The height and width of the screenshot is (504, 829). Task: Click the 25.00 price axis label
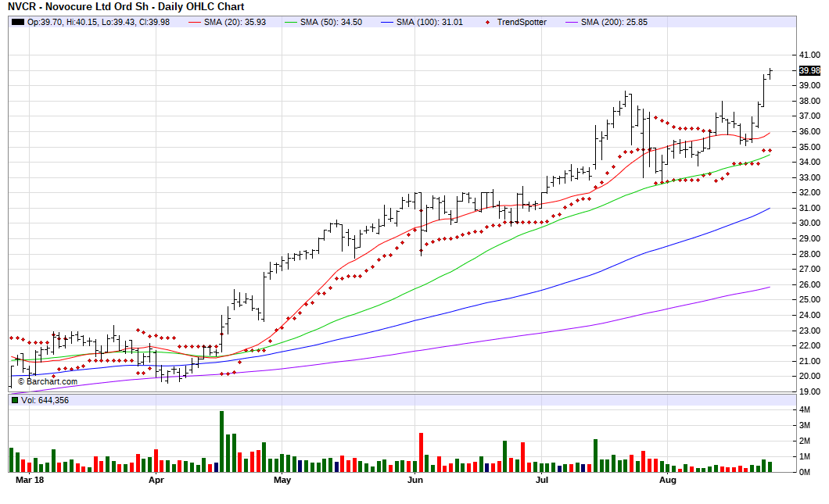pyautogui.click(x=810, y=299)
